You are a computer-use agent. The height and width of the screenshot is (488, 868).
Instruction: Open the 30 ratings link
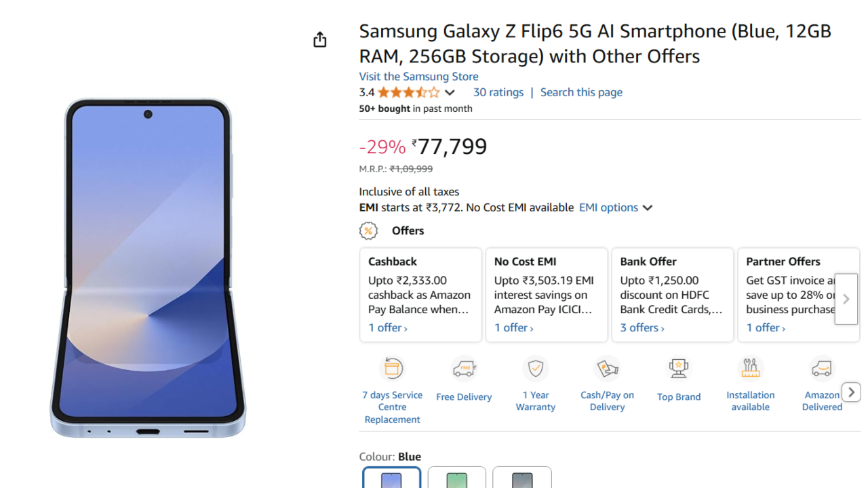tap(498, 92)
